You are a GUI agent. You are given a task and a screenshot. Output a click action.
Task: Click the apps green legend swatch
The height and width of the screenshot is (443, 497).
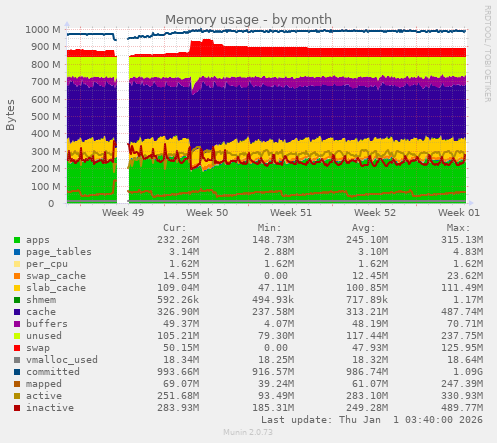point(17,240)
